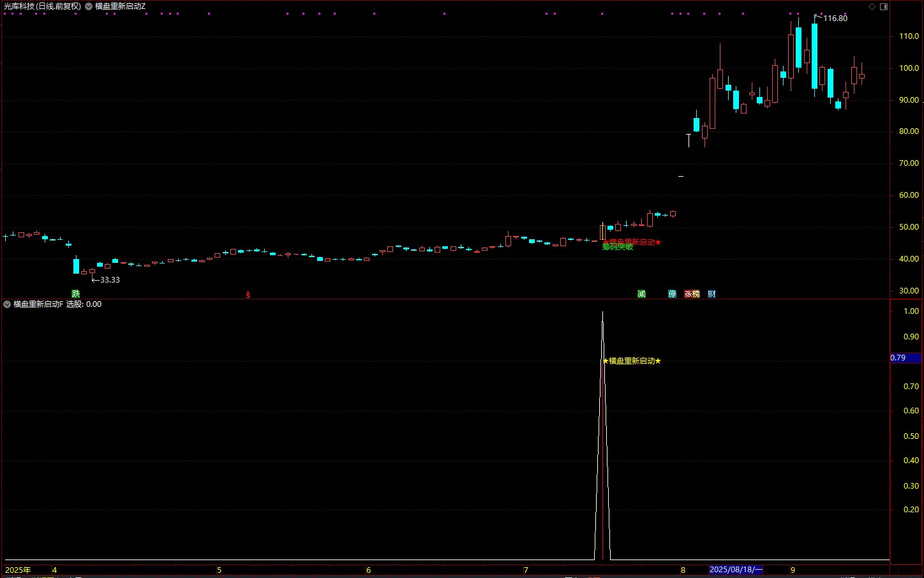Click the large cyan candle beside the 跌 marker

(76, 266)
